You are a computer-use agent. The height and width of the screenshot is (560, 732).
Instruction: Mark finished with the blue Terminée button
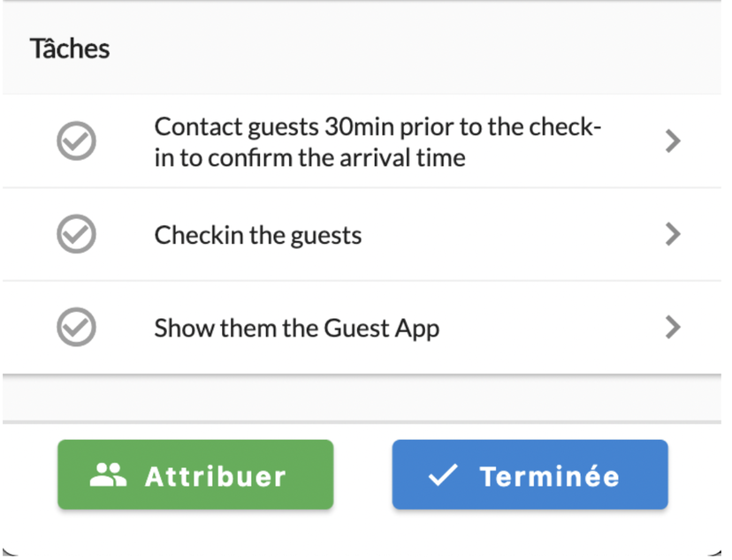pyautogui.click(x=530, y=474)
